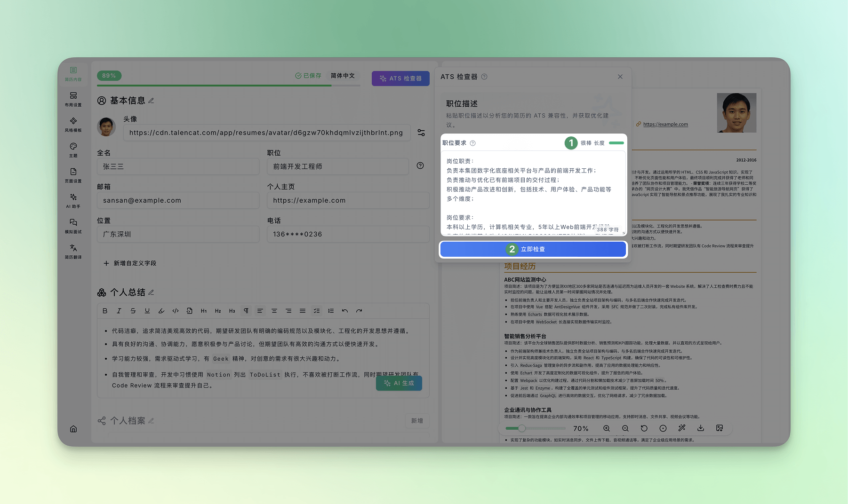
Task: Click the zoom in magnifier icon
Action: click(607, 428)
